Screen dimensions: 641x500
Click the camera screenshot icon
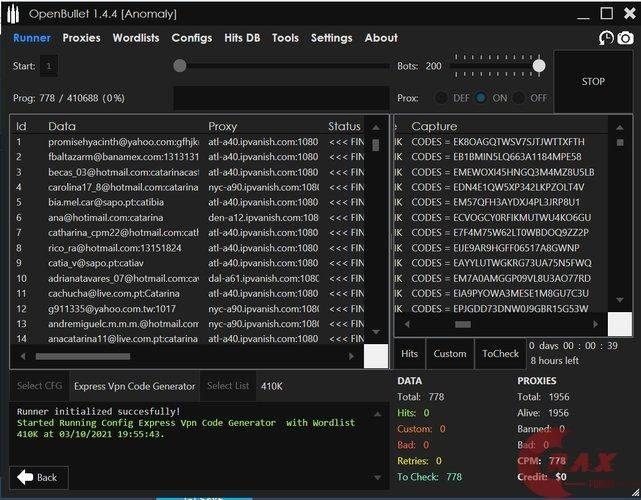click(625, 38)
